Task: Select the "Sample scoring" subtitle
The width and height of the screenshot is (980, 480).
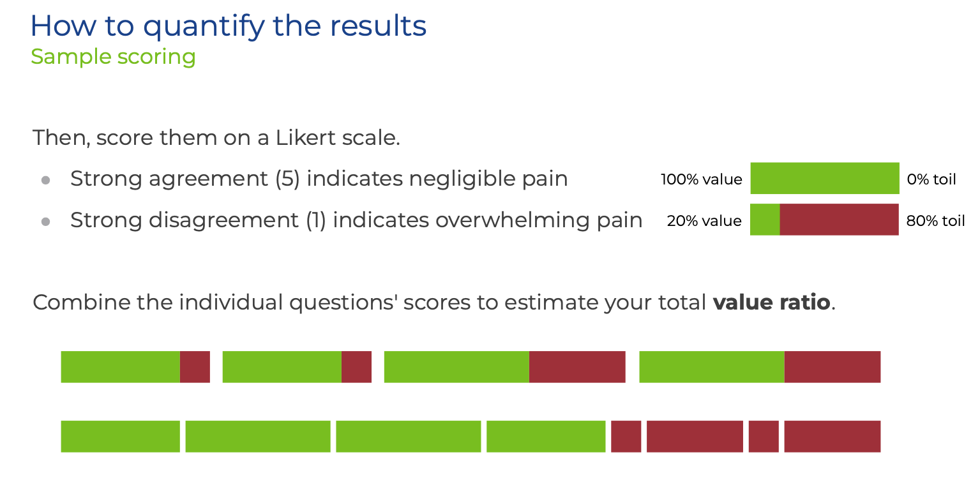Action: 113,57
